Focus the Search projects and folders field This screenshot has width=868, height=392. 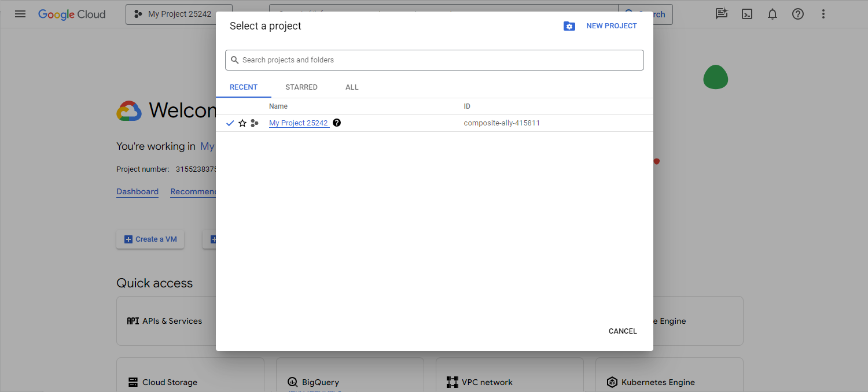point(435,60)
